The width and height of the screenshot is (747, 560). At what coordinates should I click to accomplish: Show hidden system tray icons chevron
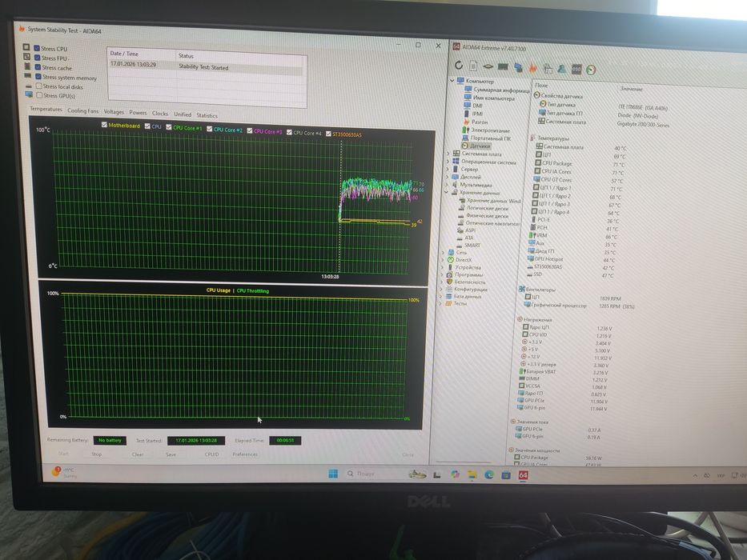pos(695,475)
